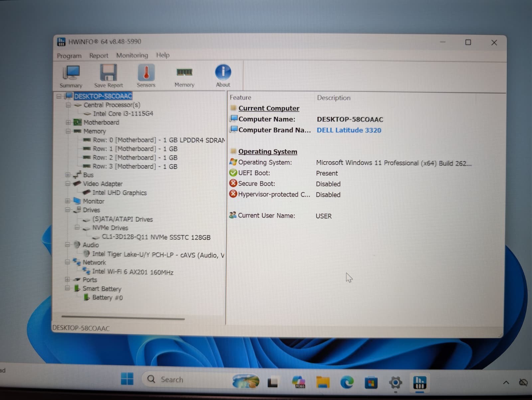Open the Summary toolbar icon

tap(71, 76)
